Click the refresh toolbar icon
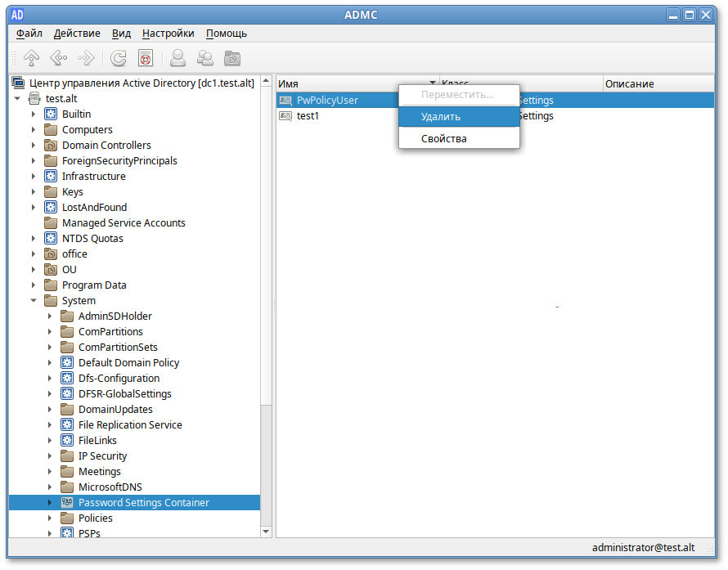This screenshot has width=728, height=570. pos(119,58)
